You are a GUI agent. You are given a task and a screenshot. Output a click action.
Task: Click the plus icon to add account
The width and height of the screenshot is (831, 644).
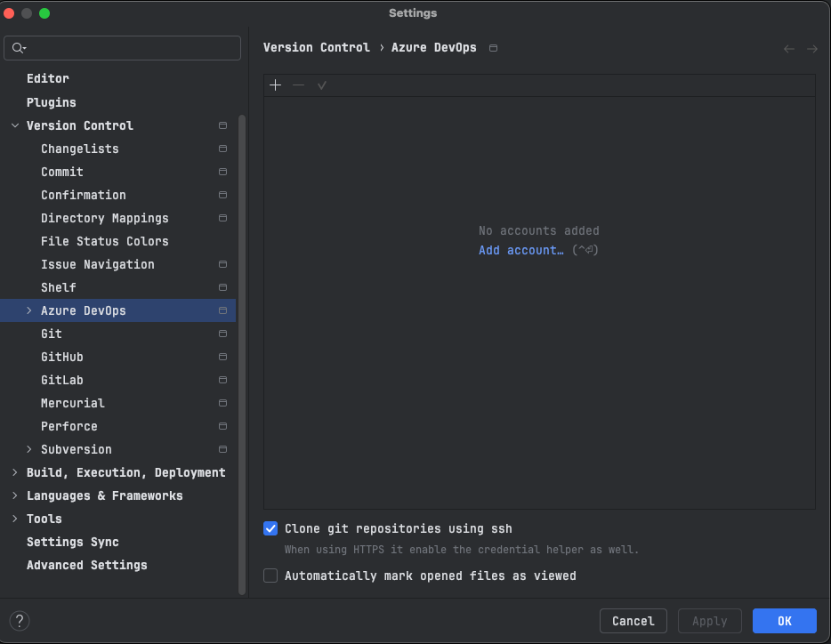pyautogui.click(x=275, y=85)
